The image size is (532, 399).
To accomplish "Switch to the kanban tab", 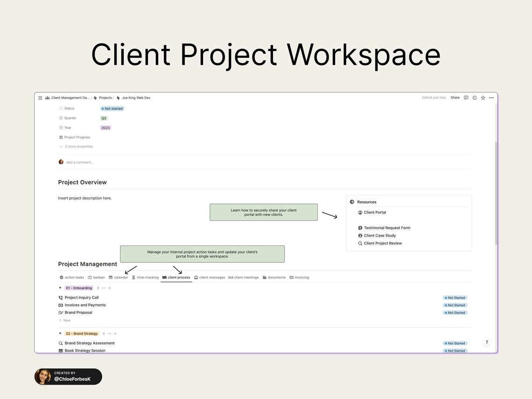I will 96,277.
